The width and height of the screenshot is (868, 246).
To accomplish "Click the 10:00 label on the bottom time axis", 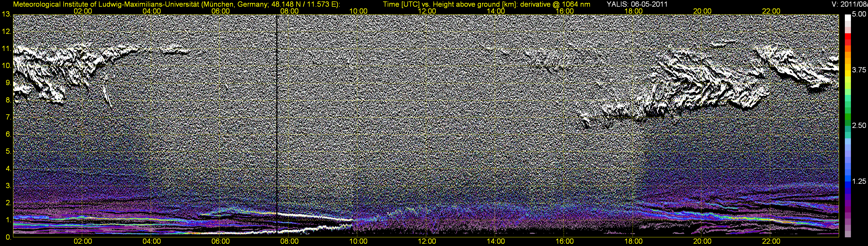I will 358,242.
